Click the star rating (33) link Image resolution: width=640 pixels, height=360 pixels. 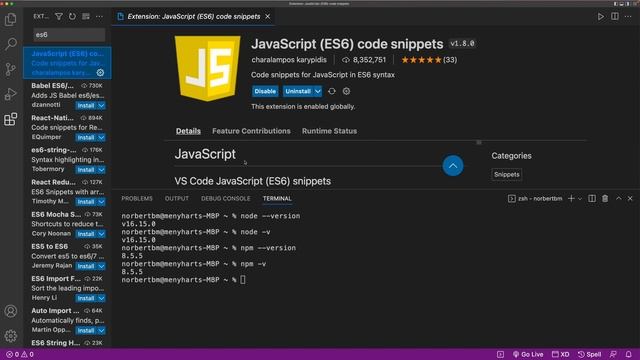[x=429, y=60]
